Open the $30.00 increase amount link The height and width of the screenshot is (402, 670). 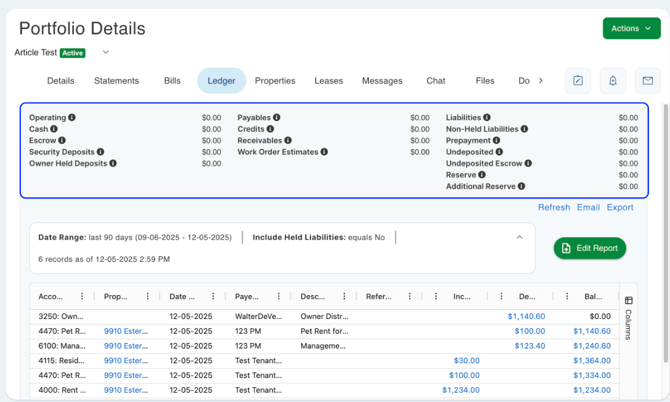coord(467,361)
